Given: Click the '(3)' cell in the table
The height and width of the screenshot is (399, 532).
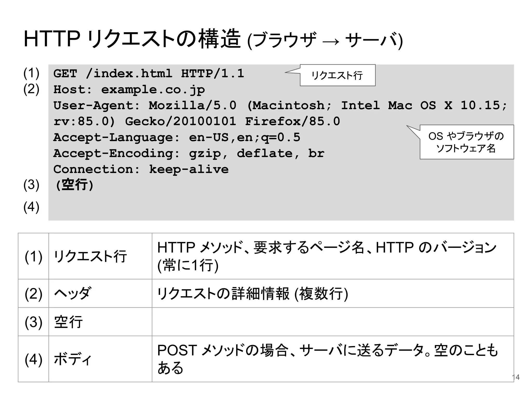Looking at the screenshot, I should point(34,322).
